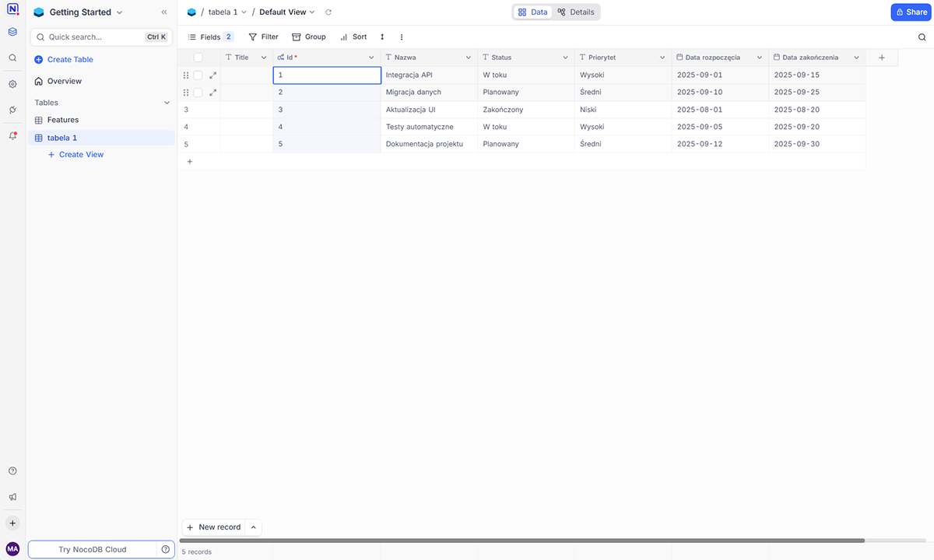Click Create Table link
This screenshot has width=934, height=560.
(x=70, y=60)
